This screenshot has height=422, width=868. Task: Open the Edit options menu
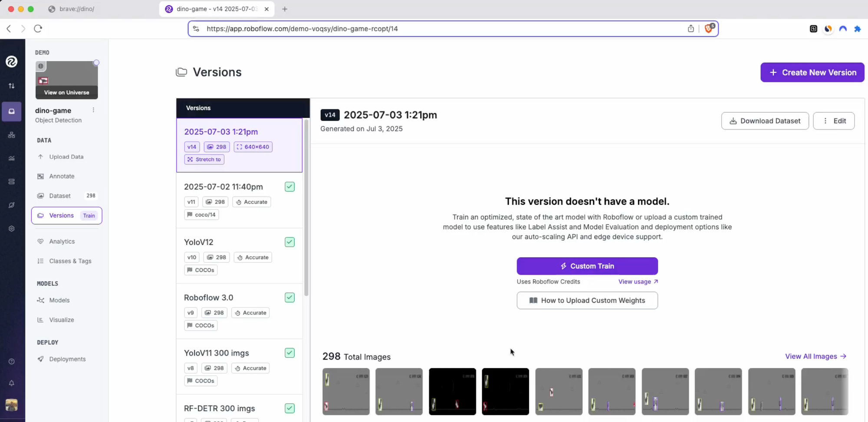(833, 121)
